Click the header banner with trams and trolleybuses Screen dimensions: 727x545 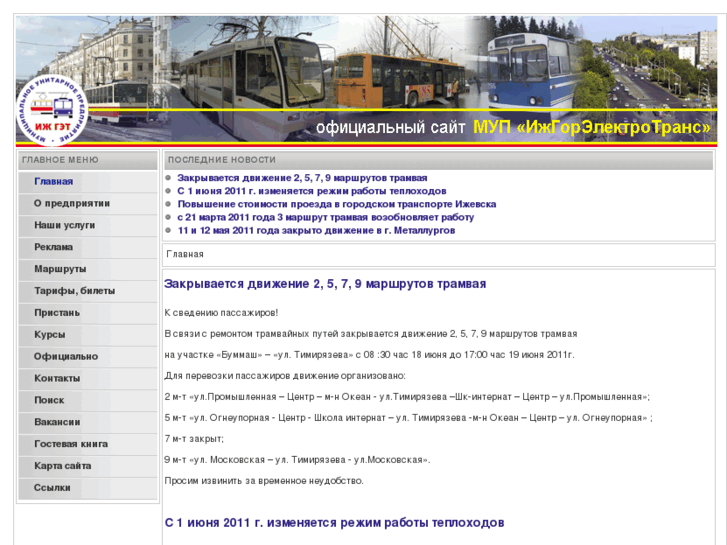pos(366,81)
